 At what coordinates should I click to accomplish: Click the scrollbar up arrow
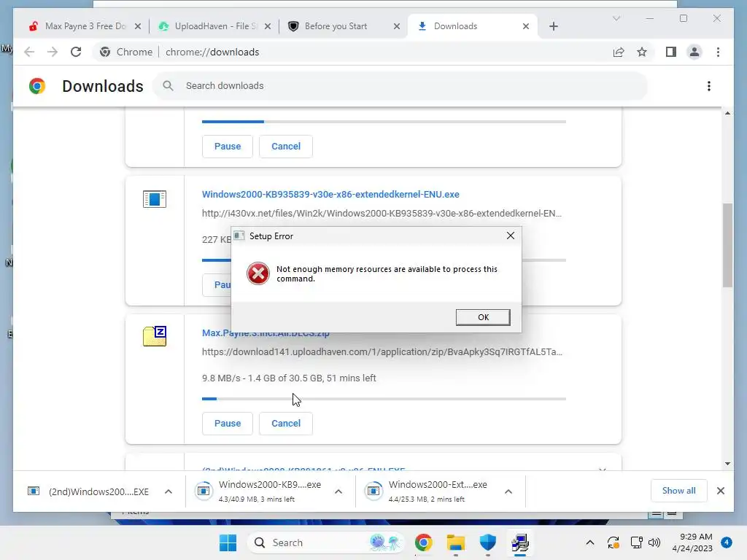[x=727, y=113]
